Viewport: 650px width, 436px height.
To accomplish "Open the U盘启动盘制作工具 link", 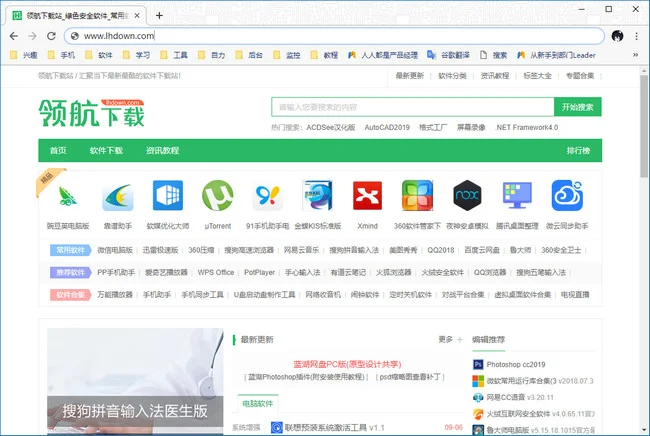I will coord(264,295).
